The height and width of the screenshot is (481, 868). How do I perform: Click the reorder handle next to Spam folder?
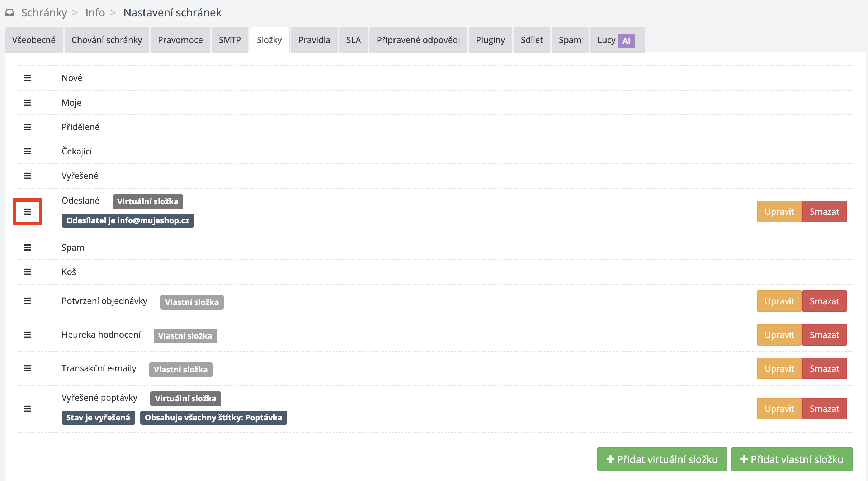click(x=27, y=247)
